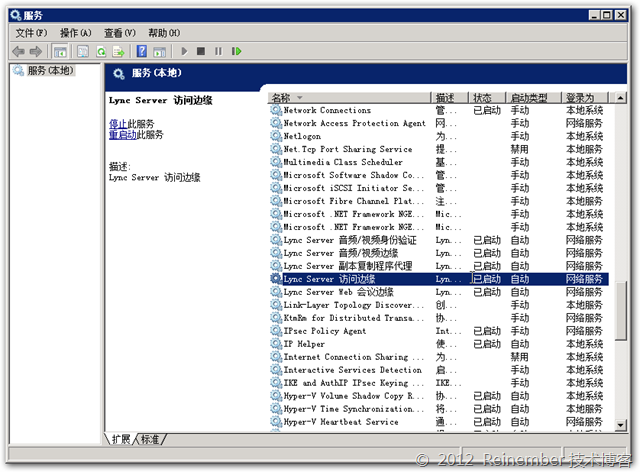The image size is (640, 472).
Task: Open the 文件(F) menu
Action: tap(31, 33)
